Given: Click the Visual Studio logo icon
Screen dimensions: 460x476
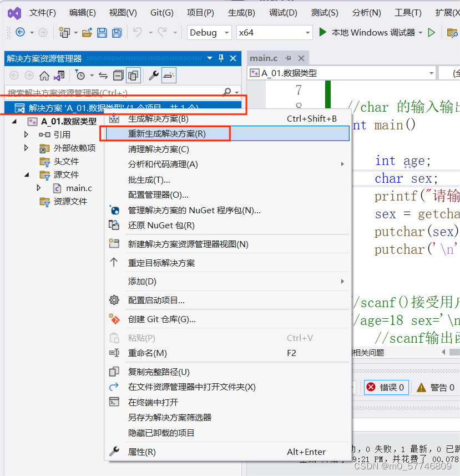Looking at the screenshot, I should click(x=14, y=13).
